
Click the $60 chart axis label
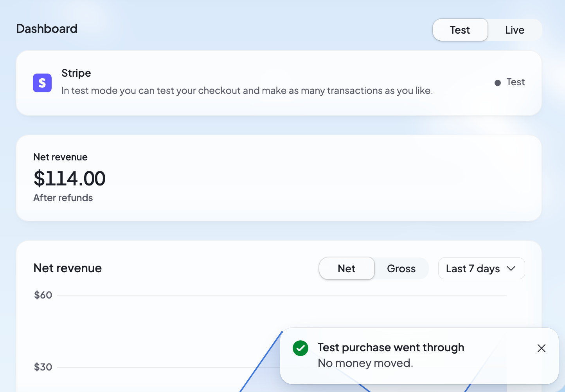pyautogui.click(x=43, y=295)
